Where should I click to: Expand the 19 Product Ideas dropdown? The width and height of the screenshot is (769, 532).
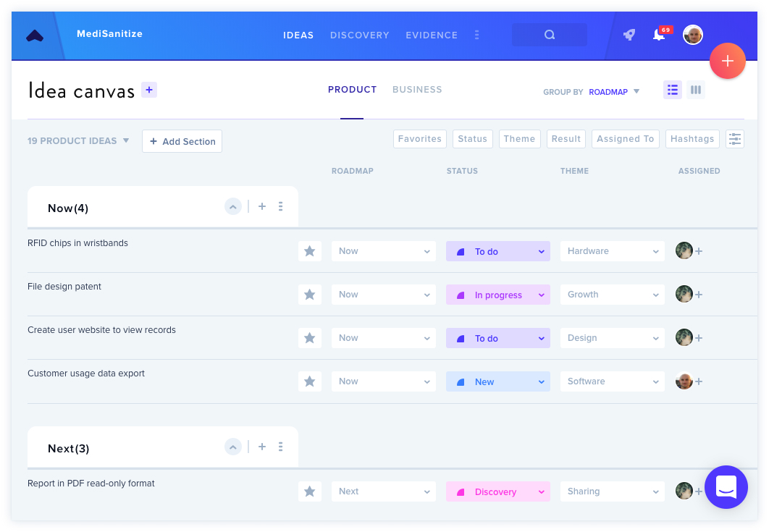point(78,140)
